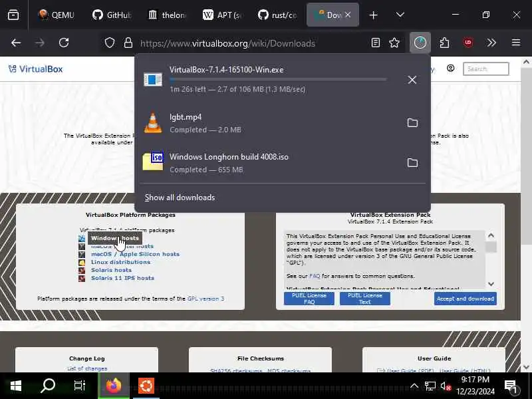This screenshot has height=399, width=532.
Task: Toggle reader view icon
Action: click(376, 43)
